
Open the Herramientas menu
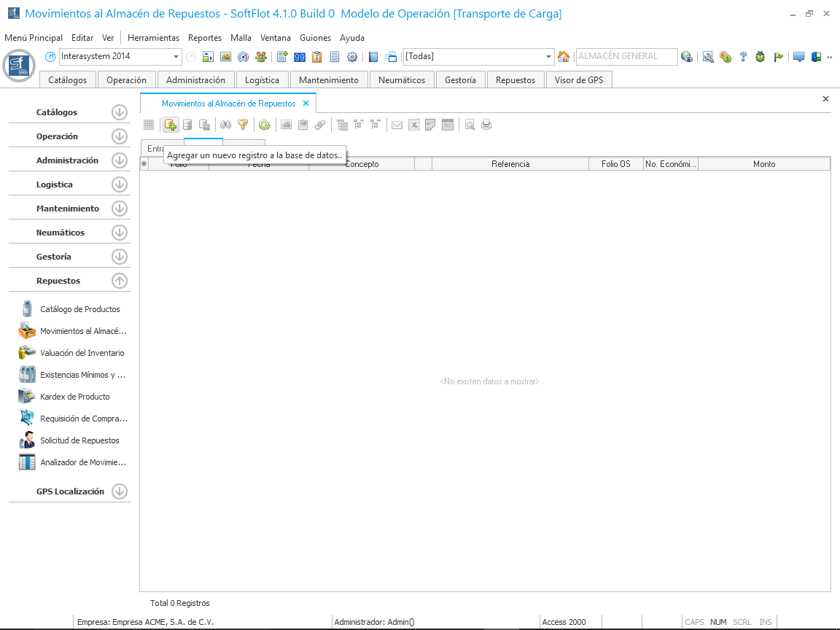point(153,38)
